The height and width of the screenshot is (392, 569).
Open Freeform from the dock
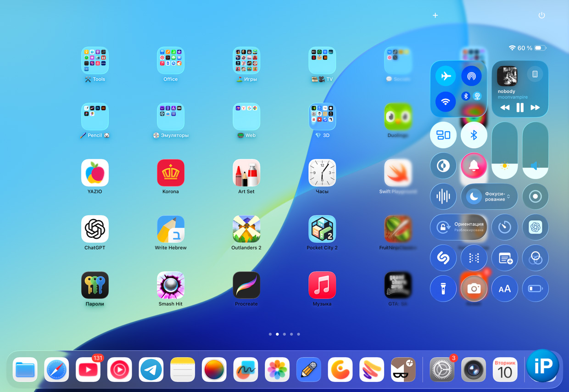click(246, 370)
